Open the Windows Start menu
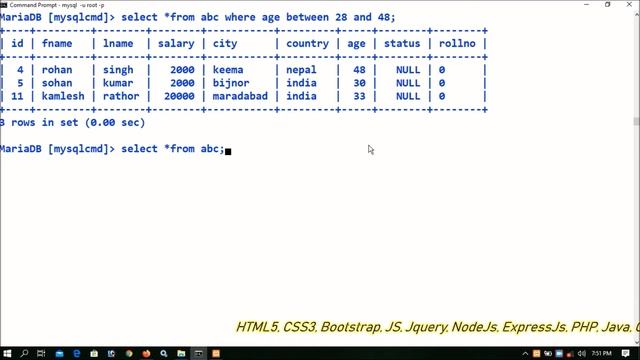 coord(7,353)
